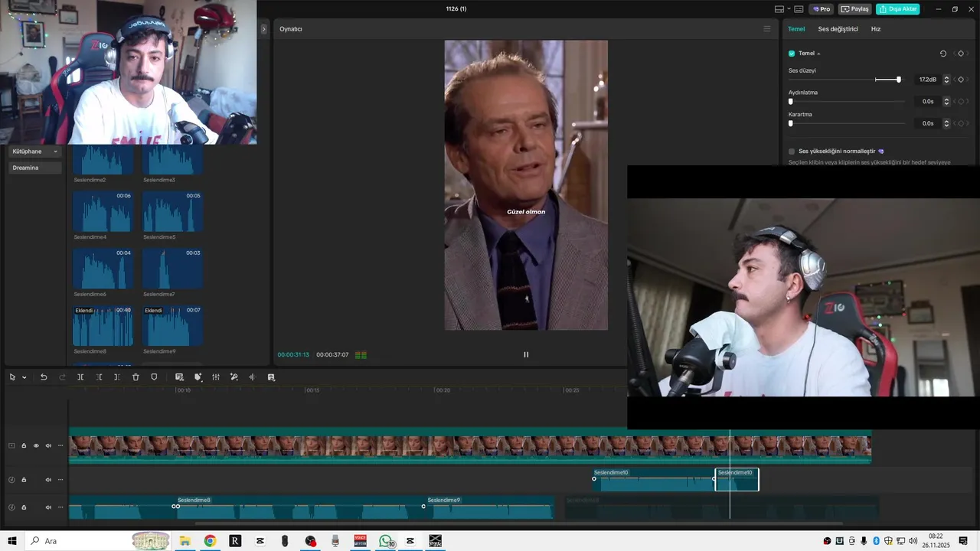
Task: Open Chrome from the taskbar
Action: coord(210,541)
